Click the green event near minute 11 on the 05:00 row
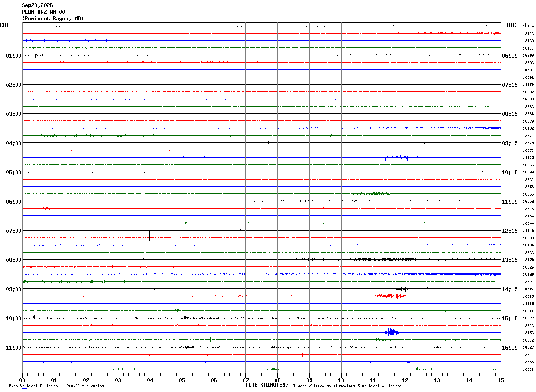 point(372,193)
